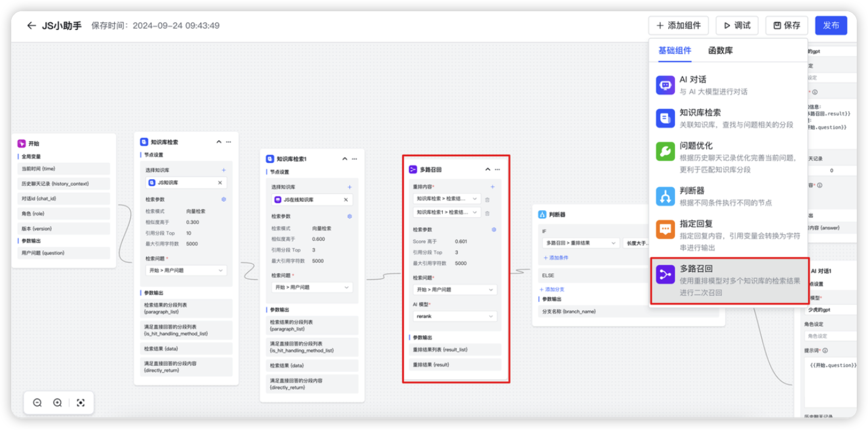Image resolution: width=868 pixels, height=430 pixels.
Task: Open 检索参数 settings in the 知识库检索 node
Action: click(x=224, y=199)
